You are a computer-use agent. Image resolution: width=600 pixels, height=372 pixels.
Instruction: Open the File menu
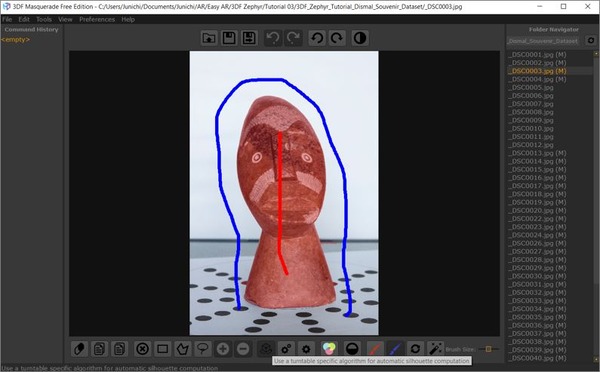[7, 19]
